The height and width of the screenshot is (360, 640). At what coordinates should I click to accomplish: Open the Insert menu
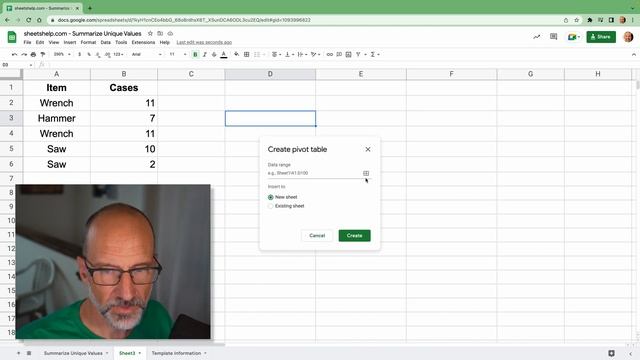tap(70, 42)
